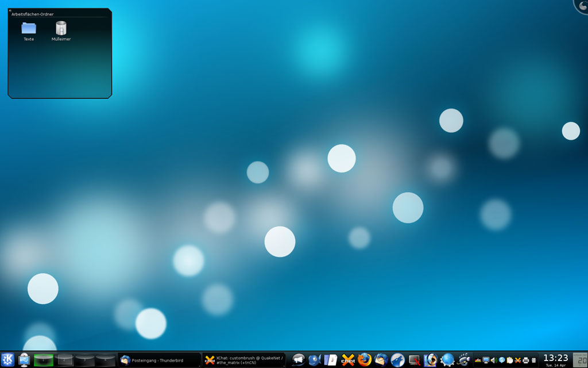Screen dimensions: 588x368
Task: Click the printer icon in system tray
Action: pyautogui.click(x=525, y=360)
